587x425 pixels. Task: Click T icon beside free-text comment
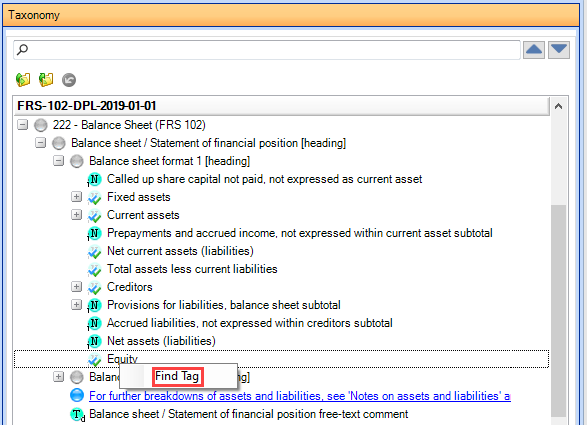77,414
